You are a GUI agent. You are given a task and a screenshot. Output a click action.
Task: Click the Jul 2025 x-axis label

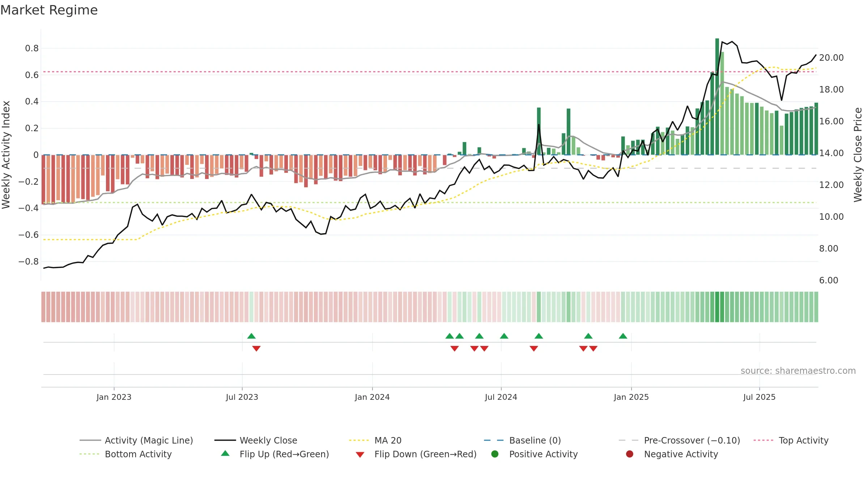click(x=759, y=397)
